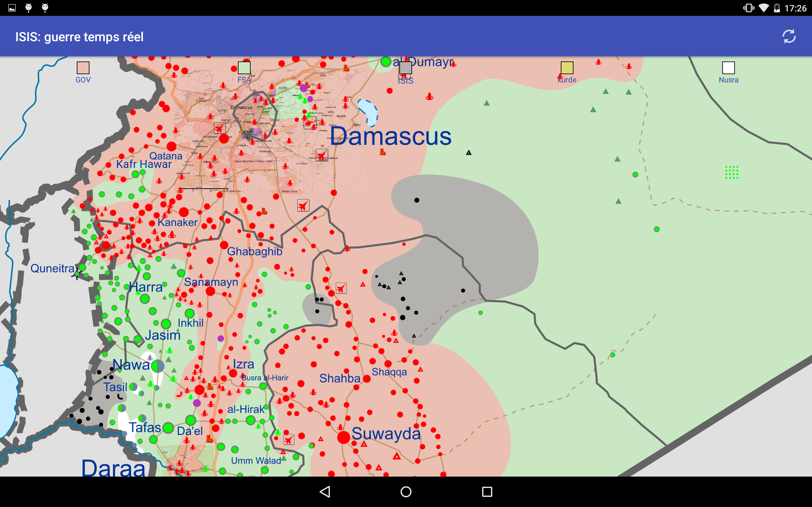Image resolution: width=812 pixels, height=507 pixels.
Task: Click the Nusra legend white square
Action: click(728, 68)
